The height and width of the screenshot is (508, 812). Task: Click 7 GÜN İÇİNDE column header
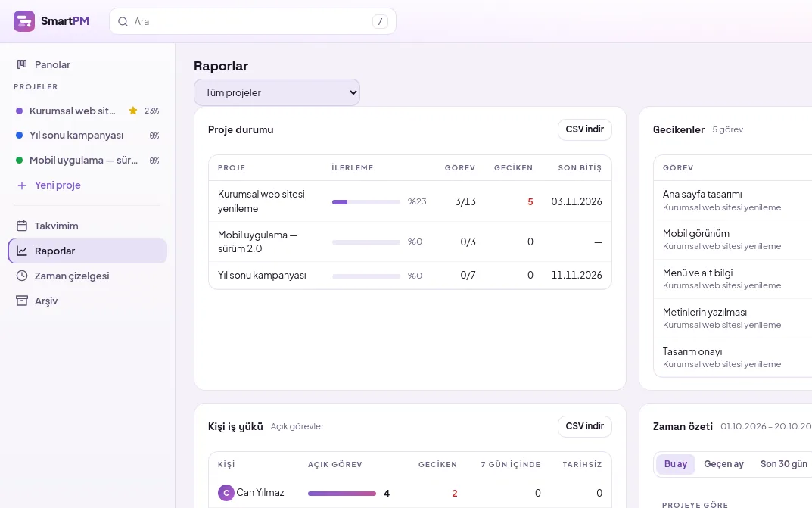tap(511, 465)
